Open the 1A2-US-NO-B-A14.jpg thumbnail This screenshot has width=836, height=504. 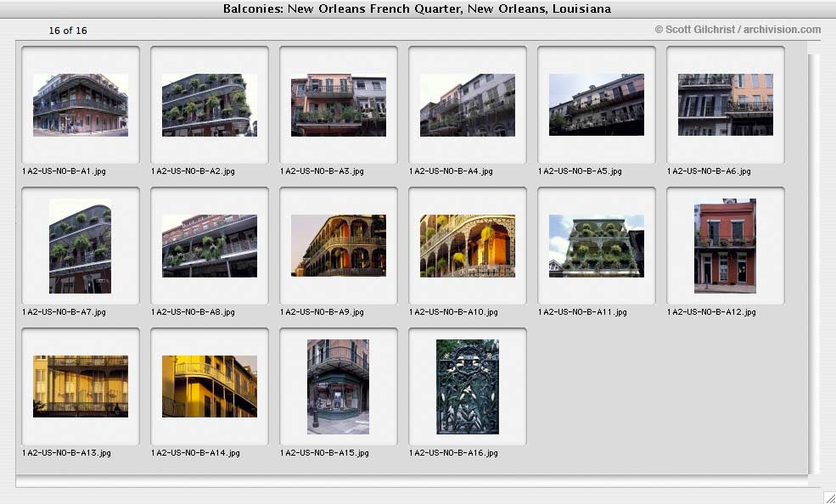210,387
